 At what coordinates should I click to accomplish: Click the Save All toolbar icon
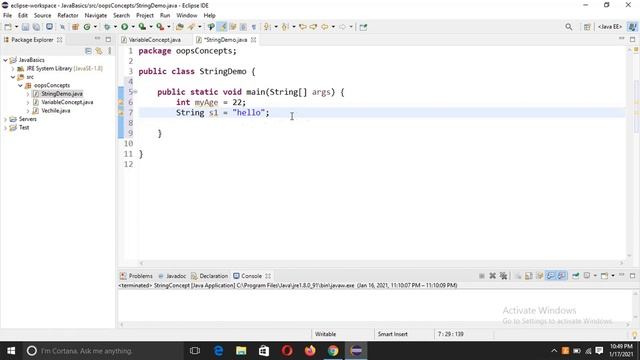[x=36, y=27]
